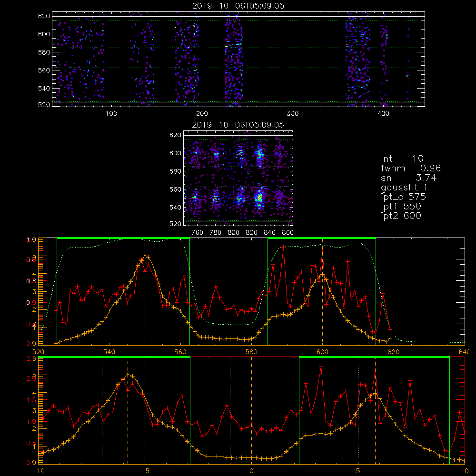Screen dimensions: 476x476
Task: Click y-axis label 600 of the zoomed image
Action: click(x=175, y=153)
